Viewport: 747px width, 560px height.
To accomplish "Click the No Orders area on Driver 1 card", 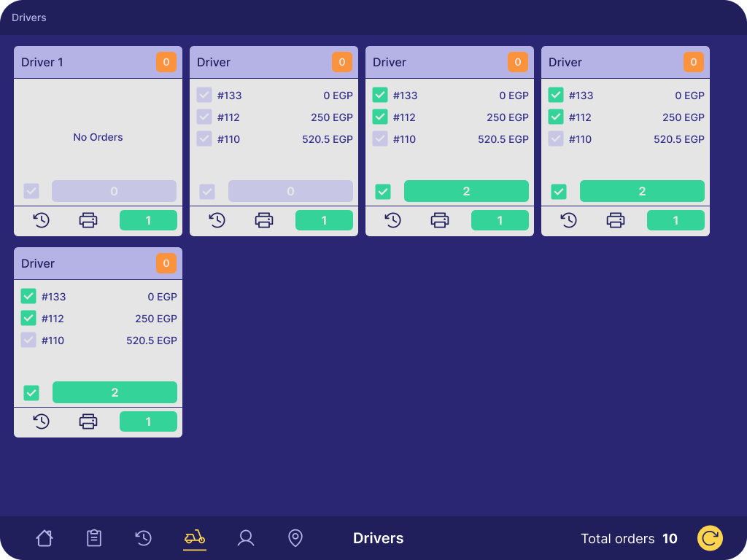I will [x=97, y=137].
